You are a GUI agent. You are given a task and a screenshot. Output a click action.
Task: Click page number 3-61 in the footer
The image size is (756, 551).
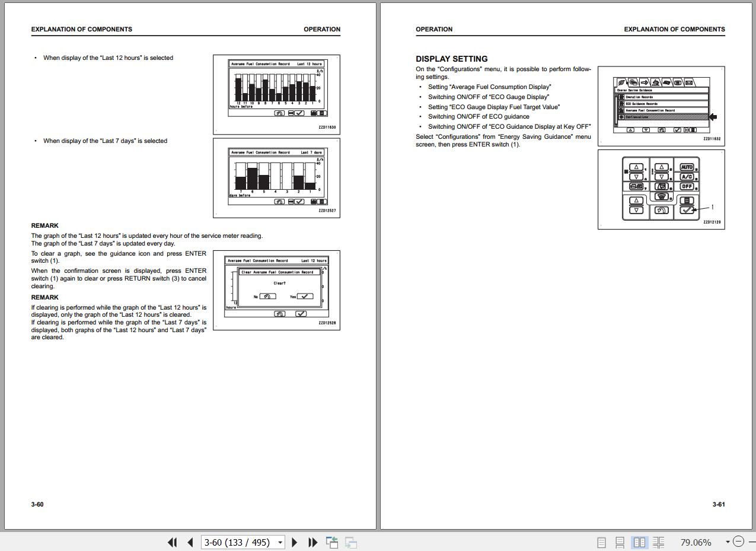pos(719,504)
